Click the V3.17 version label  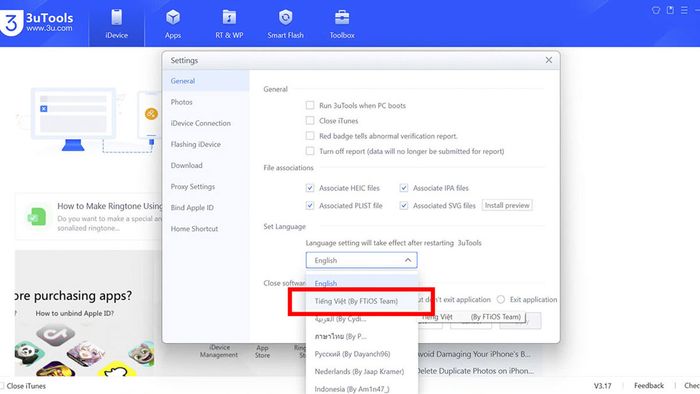point(602,386)
